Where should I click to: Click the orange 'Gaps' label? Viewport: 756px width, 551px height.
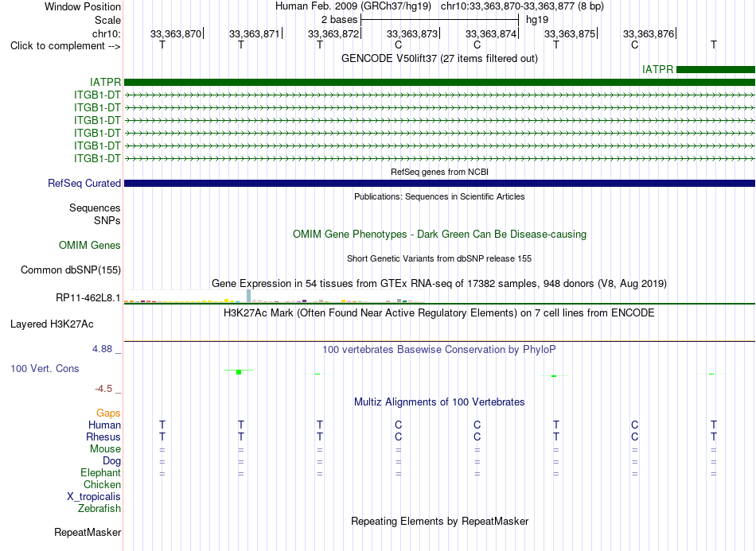108,413
